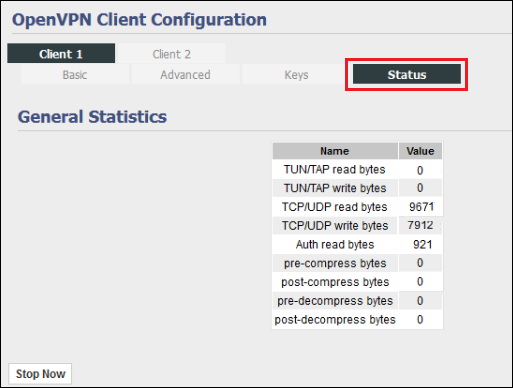Viewport: 513px width, 388px height.
Task: Click the 0 value for pre-decompress bytes
Action: click(x=420, y=301)
